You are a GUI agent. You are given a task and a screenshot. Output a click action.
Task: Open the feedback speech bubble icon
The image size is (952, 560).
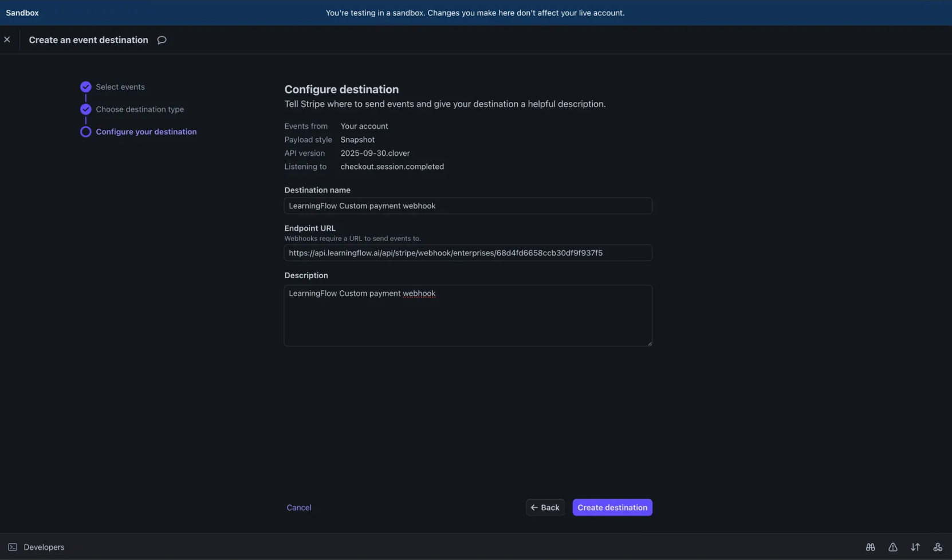pos(161,40)
